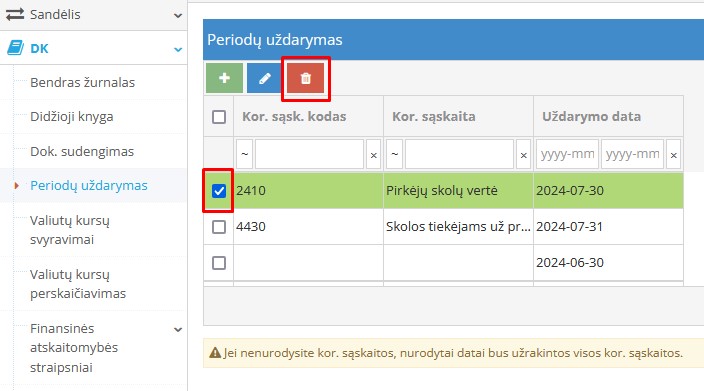Open the Kor. sąsk. kodas filter operator
Image resolution: width=704 pixels, height=391 pixels.
[244, 154]
